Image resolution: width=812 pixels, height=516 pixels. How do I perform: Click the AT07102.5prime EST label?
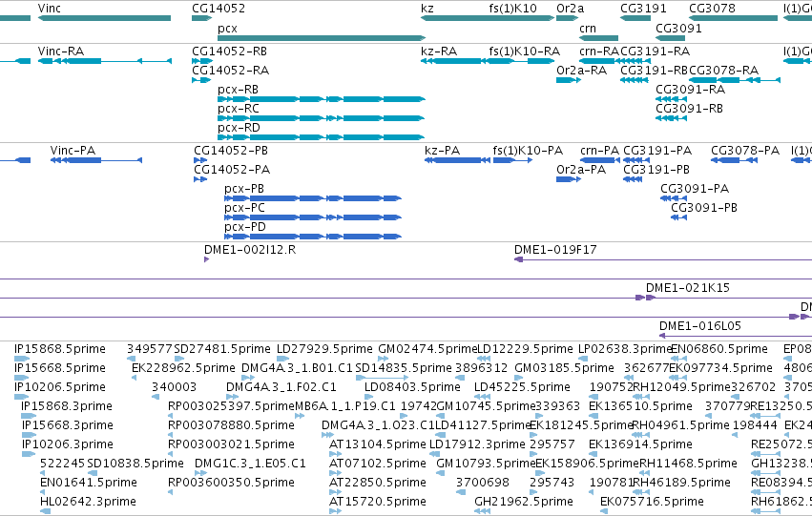click(378, 464)
